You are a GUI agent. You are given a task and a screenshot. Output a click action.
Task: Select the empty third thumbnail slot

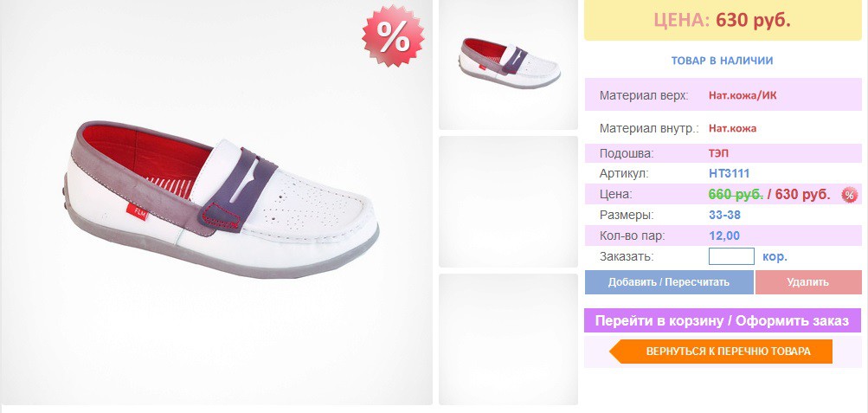coord(508,339)
